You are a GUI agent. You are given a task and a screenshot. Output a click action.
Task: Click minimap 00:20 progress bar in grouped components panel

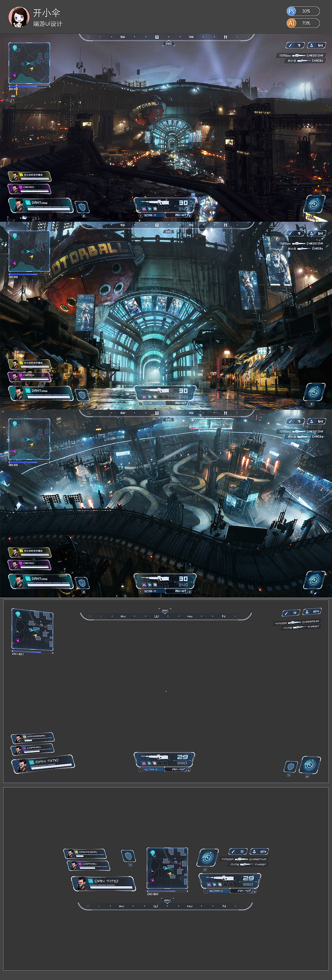point(167,891)
